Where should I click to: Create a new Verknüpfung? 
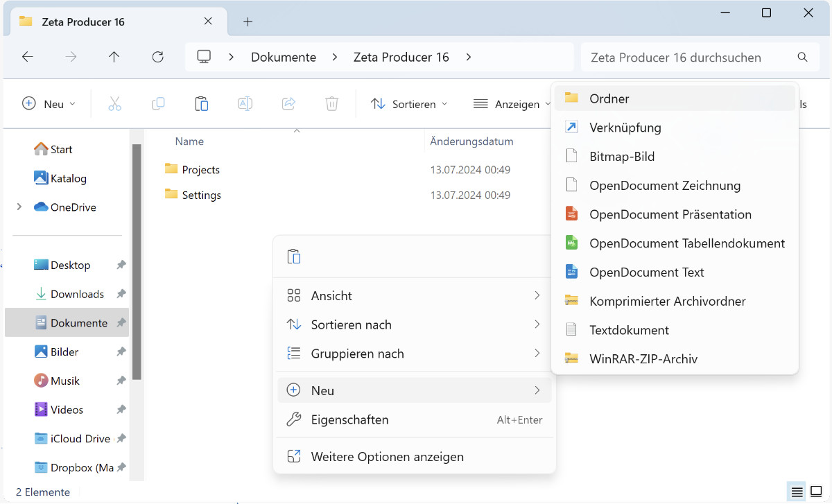coord(675,128)
